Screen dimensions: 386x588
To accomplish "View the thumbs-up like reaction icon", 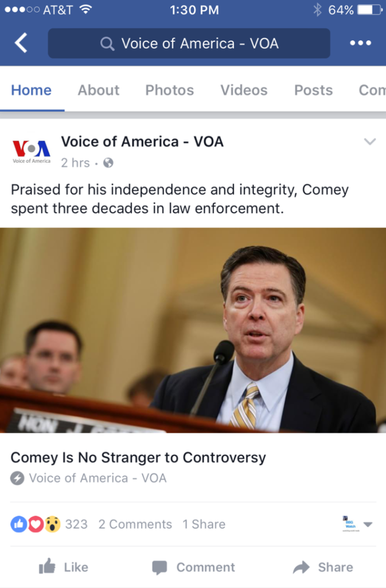I will [x=19, y=524].
